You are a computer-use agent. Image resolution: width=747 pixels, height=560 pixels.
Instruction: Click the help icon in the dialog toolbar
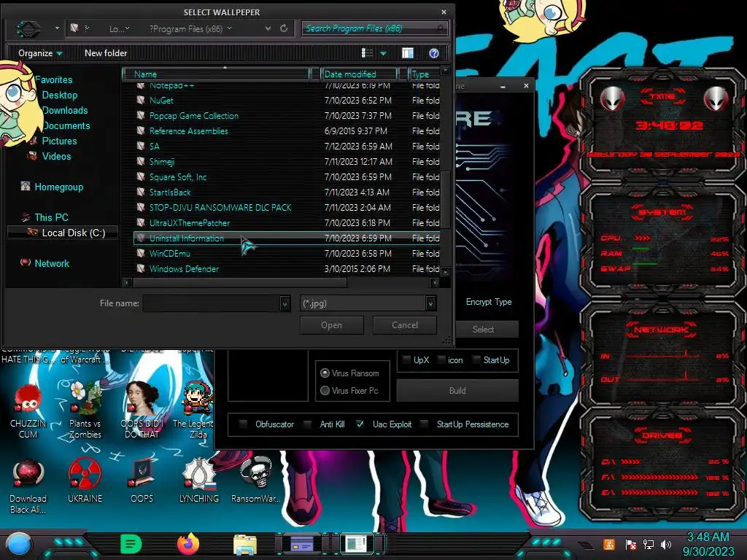point(433,53)
